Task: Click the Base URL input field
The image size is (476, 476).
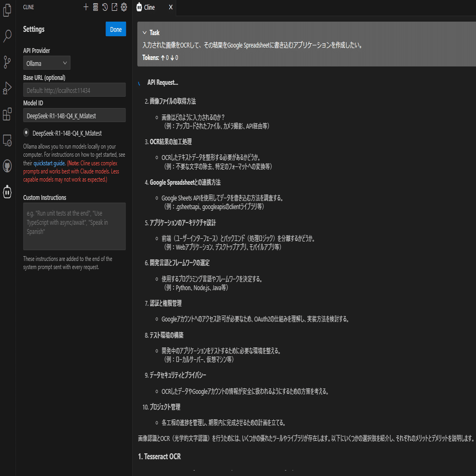Action: tap(74, 90)
